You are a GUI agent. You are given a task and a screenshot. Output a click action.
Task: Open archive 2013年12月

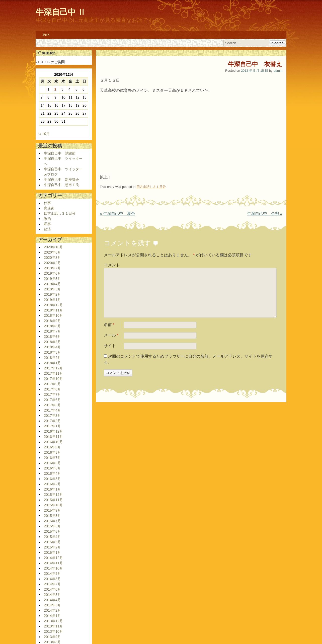(x=53, y=621)
